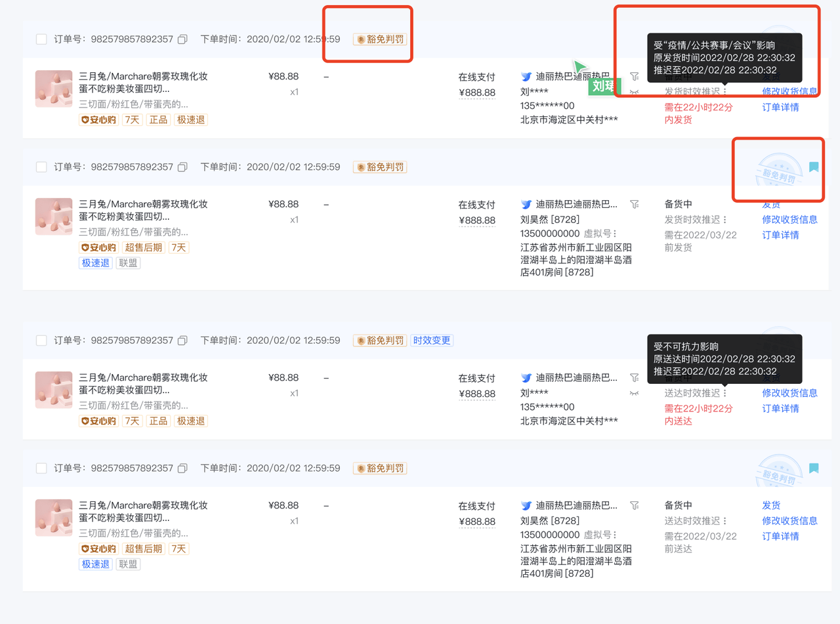Click the 发货 link on the second order
Image resolution: width=840 pixels, height=624 pixels.
[771, 204]
